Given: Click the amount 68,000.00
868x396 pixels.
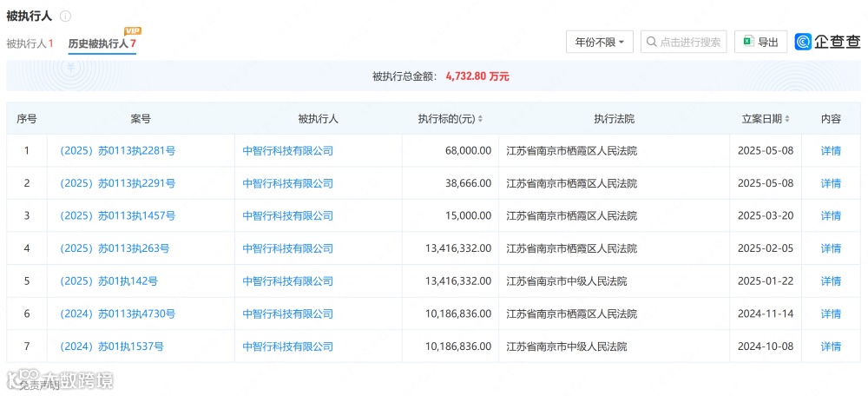Looking at the screenshot, I should coord(469,150).
